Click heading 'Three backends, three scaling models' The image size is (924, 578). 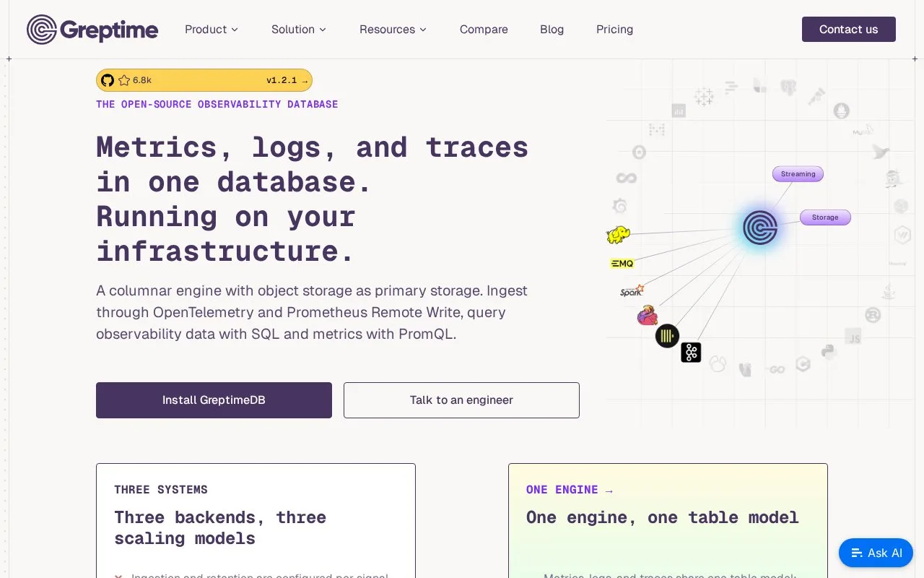[220, 528]
